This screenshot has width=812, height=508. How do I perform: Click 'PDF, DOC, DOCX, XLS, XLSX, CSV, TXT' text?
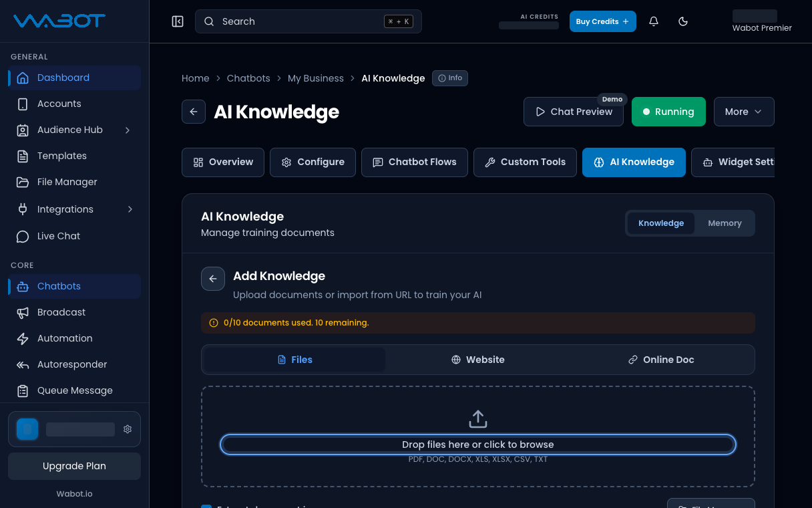point(478,459)
